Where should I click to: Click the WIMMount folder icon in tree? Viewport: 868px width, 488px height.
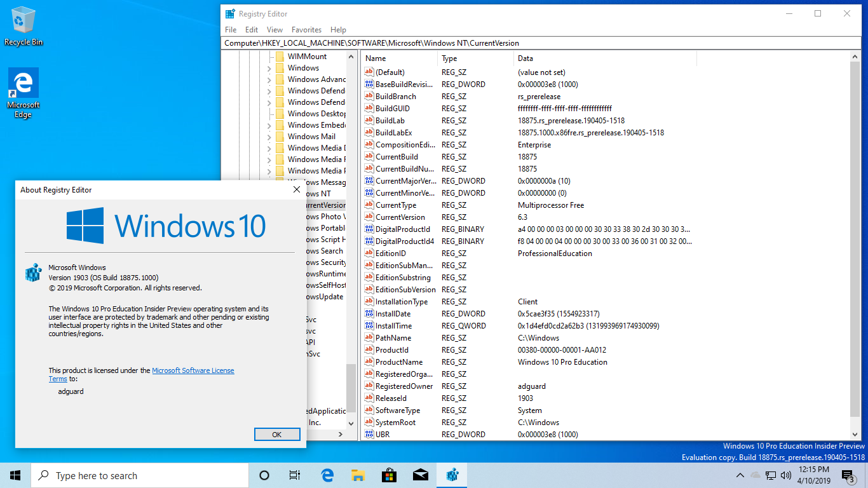pyautogui.click(x=280, y=57)
